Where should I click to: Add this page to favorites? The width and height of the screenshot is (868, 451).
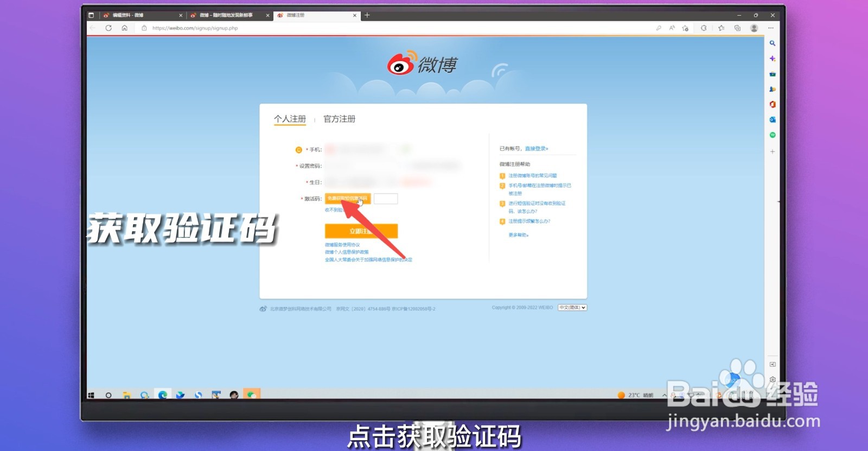pos(686,28)
